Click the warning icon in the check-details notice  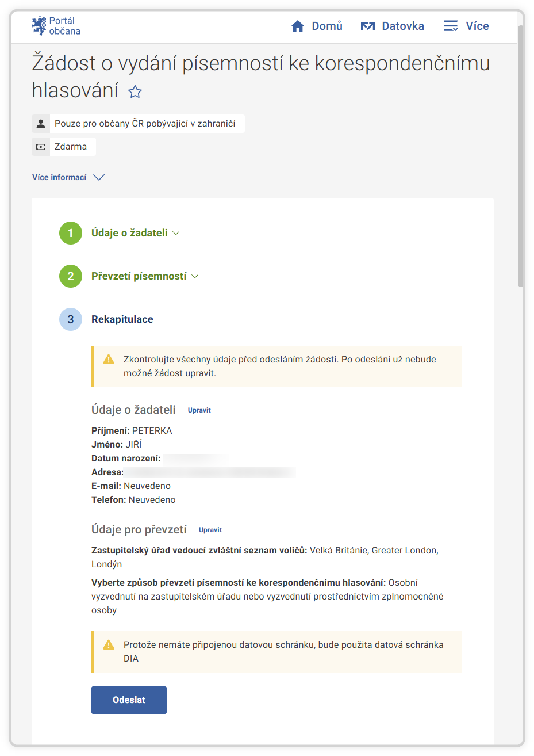109,360
